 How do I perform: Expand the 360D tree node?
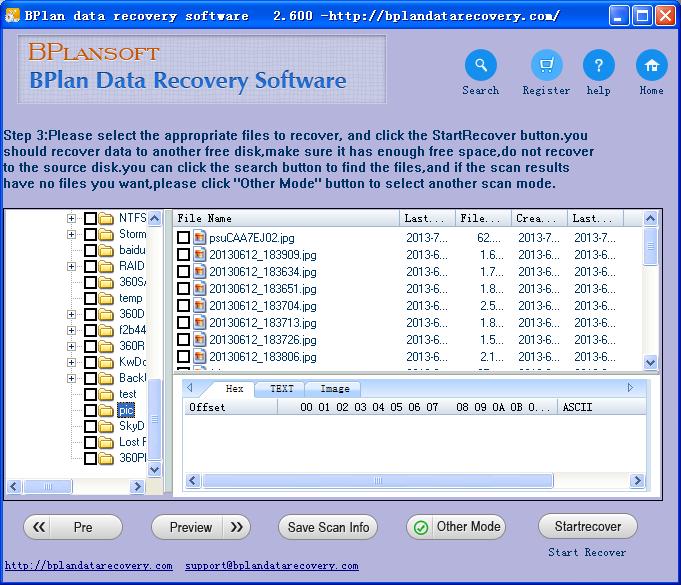[x=71, y=314]
